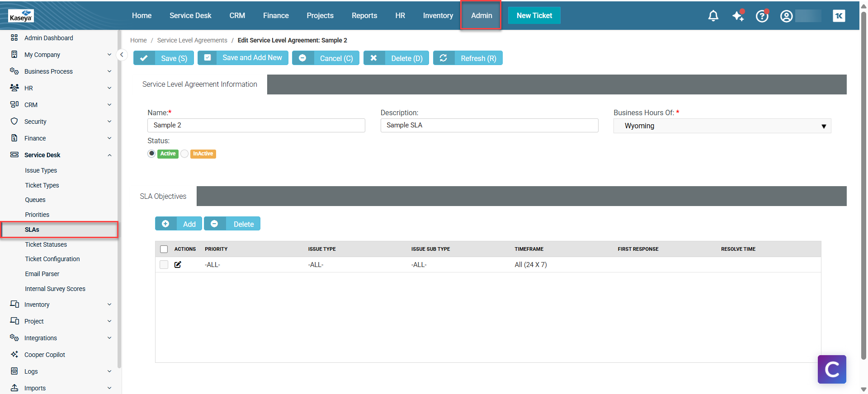This screenshot has width=868, height=394.
Task: Click the My Company building icon
Action: (x=14, y=54)
